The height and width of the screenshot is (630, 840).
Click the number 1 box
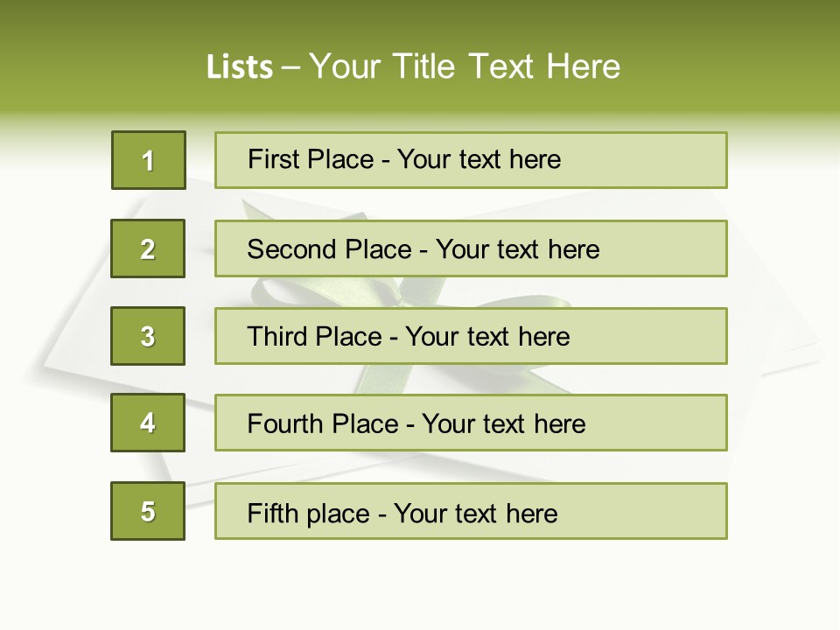148,160
